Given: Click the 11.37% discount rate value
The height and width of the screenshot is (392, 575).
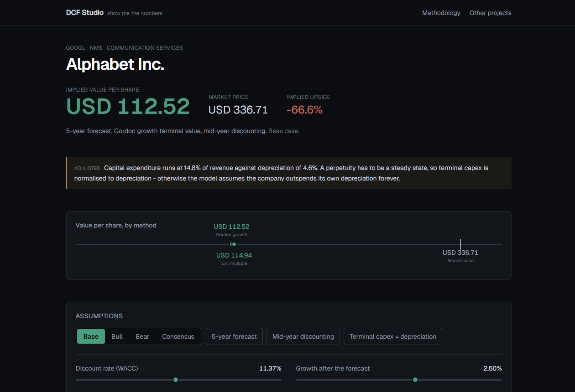Looking at the screenshot, I should click(270, 368).
